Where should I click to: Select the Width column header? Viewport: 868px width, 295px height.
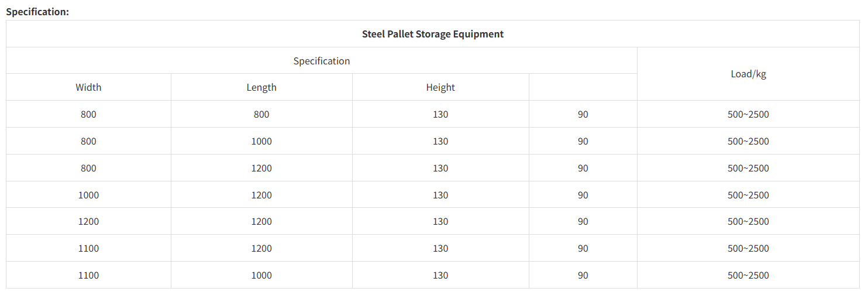click(88, 87)
